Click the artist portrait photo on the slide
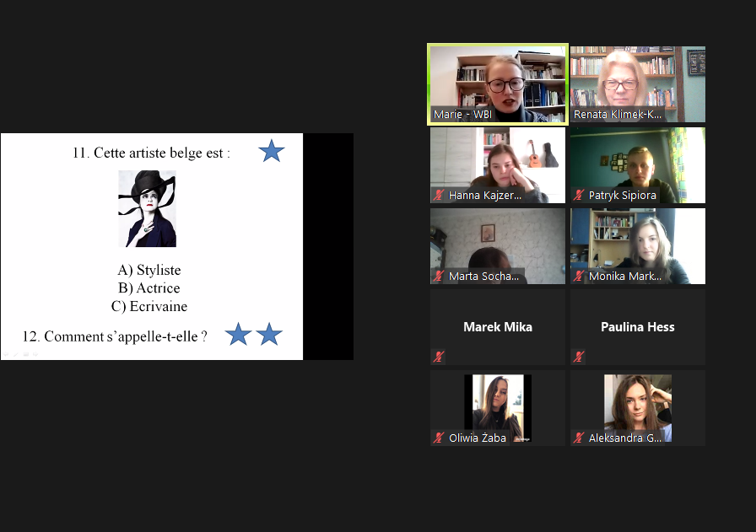756x532 pixels. (147, 208)
